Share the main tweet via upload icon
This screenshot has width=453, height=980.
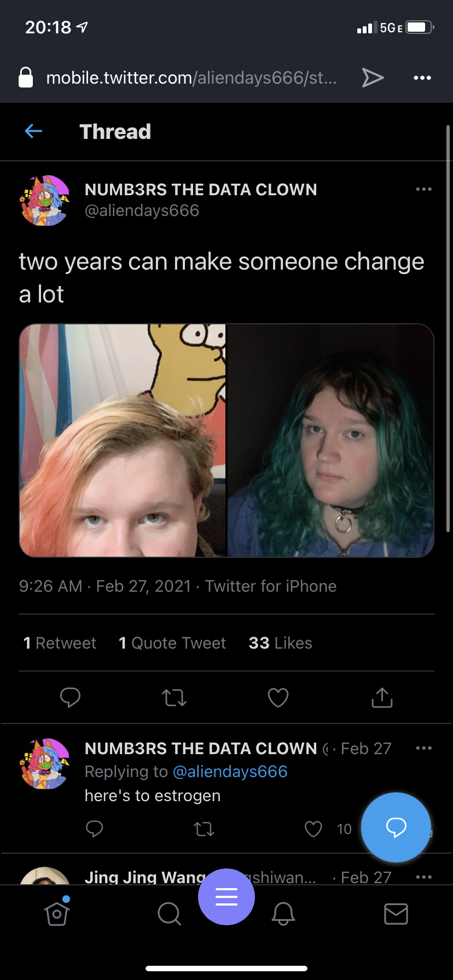click(x=382, y=697)
